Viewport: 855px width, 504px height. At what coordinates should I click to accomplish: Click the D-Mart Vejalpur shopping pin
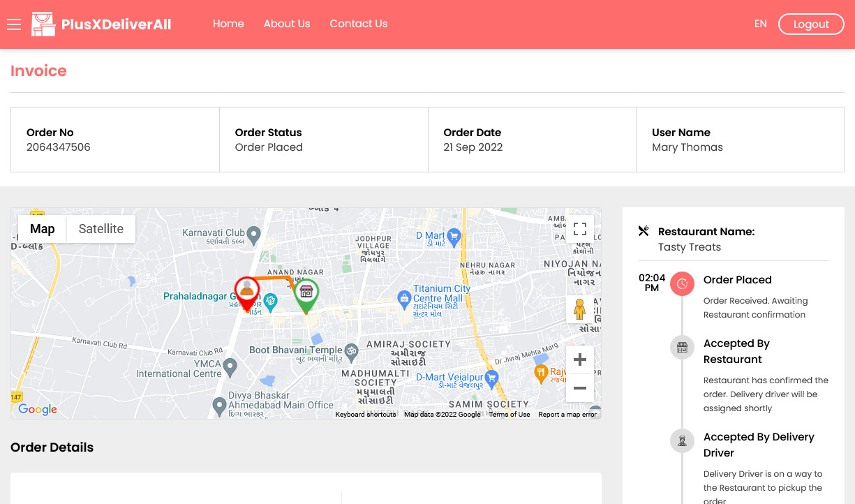492,378
